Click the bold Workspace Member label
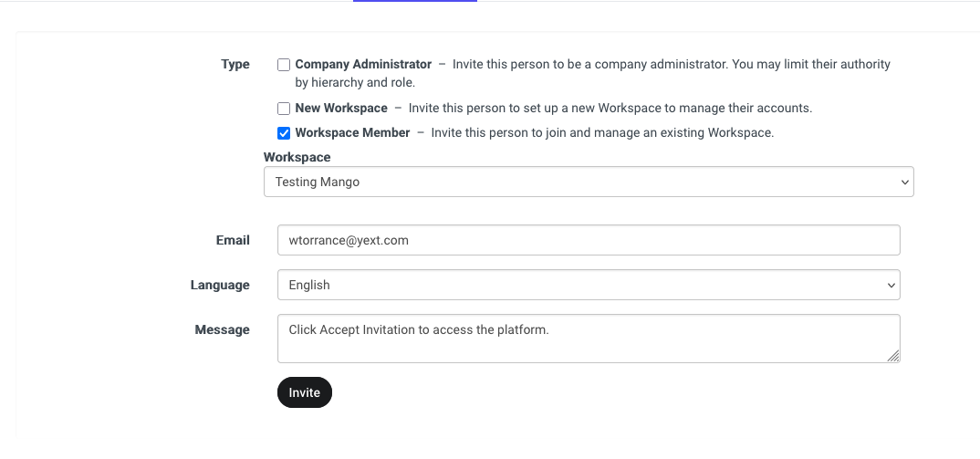The width and height of the screenshot is (980, 459). pos(352,133)
